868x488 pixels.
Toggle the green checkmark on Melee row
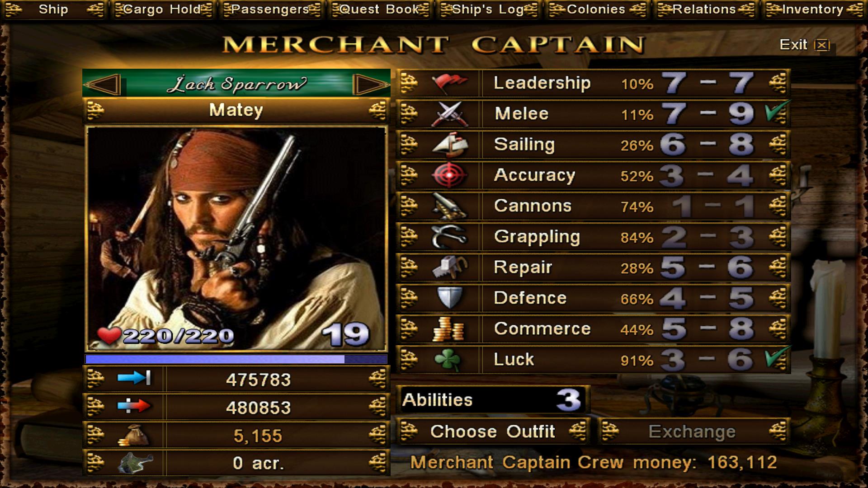(777, 112)
